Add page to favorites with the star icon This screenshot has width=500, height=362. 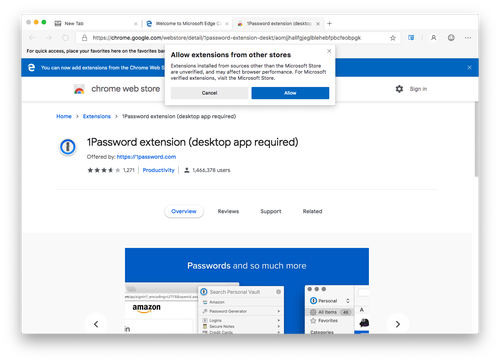tap(393, 38)
